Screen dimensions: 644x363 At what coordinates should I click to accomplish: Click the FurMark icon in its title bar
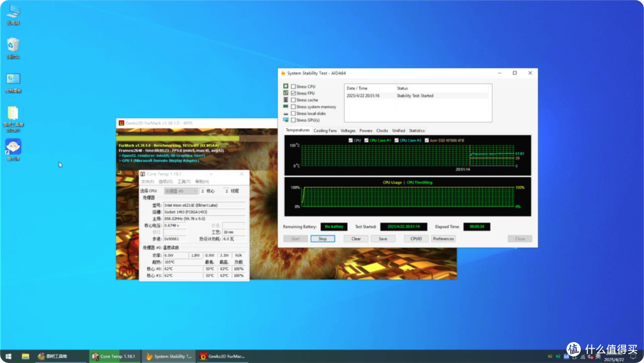coord(121,123)
